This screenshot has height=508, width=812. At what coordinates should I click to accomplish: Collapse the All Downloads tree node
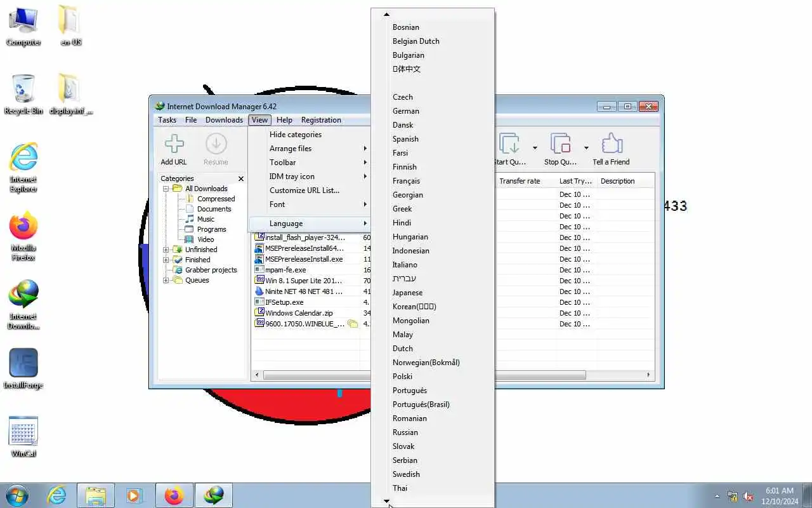point(166,189)
